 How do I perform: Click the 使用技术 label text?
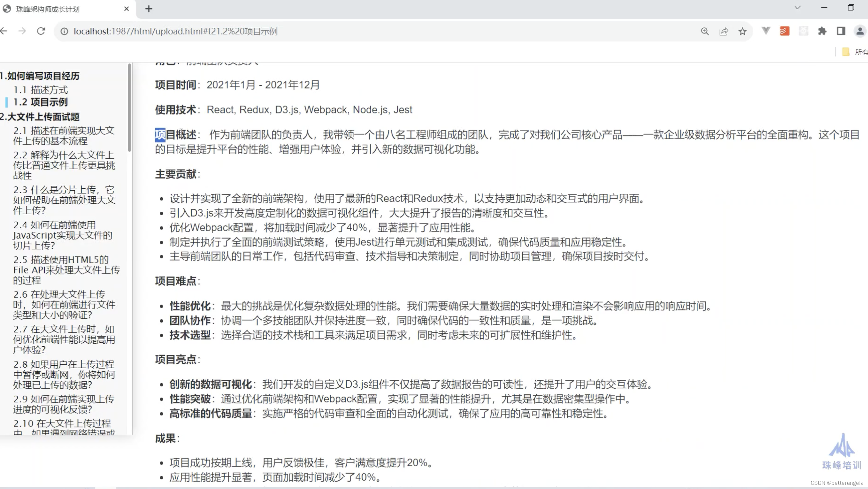tap(176, 109)
